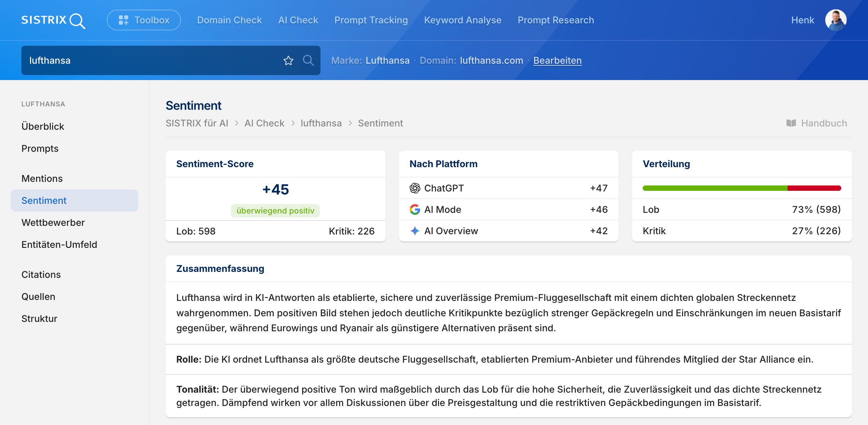Click the Bearbeiten link
Image resolution: width=868 pixels, height=425 pixels.
click(557, 61)
